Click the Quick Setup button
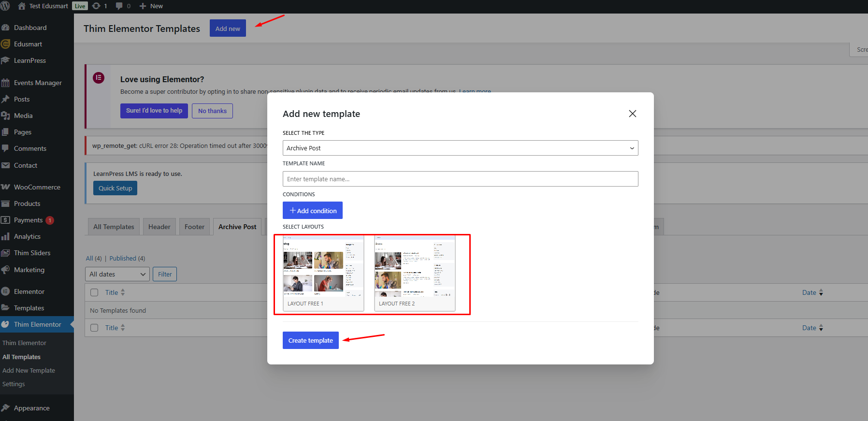The image size is (868, 421). coord(115,188)
